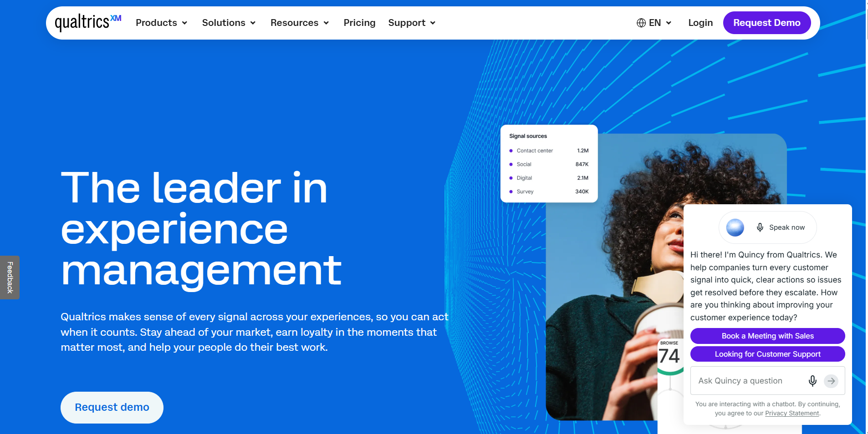Click the Quincy blue orb avatar
This screenshot has height=434, width=868.
point(735,227)
